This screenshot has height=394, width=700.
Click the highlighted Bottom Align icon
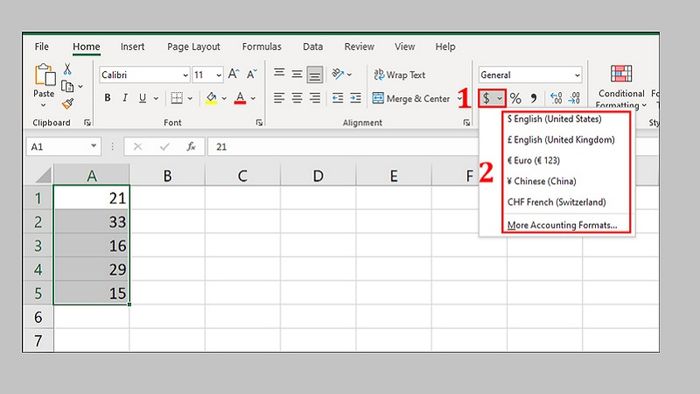pyautogui.click(x=315, y=75)
